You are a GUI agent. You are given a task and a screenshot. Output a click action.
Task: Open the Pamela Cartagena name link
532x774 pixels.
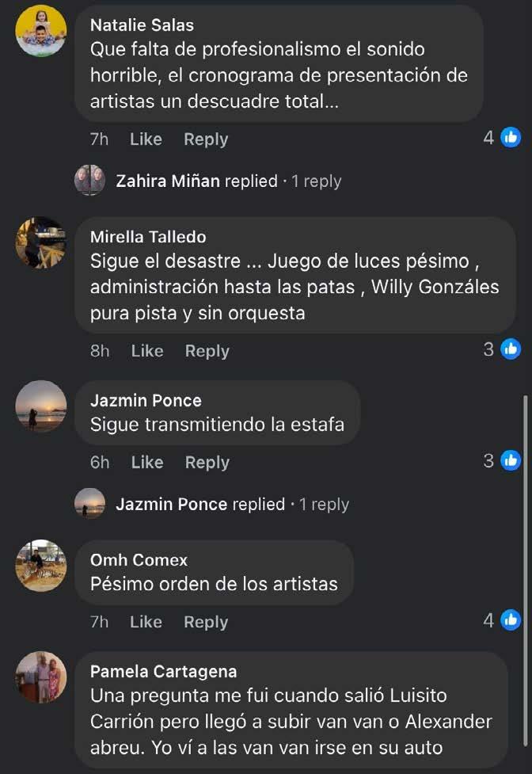(x=163, y=672)
